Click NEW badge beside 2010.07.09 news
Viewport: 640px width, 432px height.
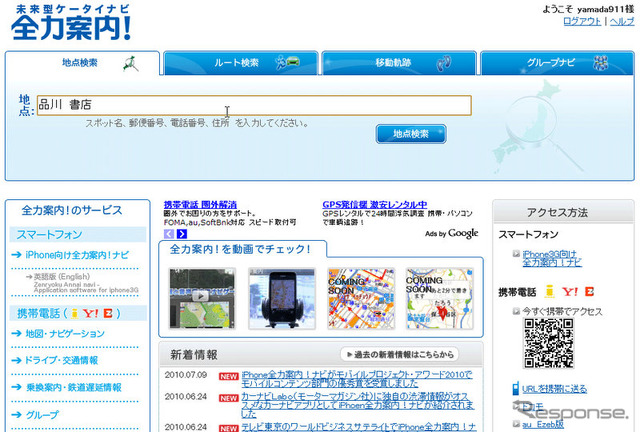tap(229, 376)
